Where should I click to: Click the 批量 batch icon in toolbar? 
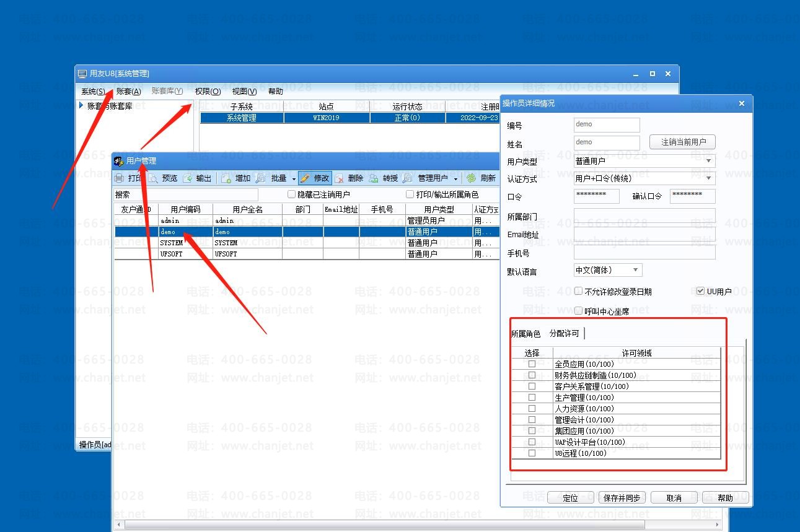[x=261, y=178]
